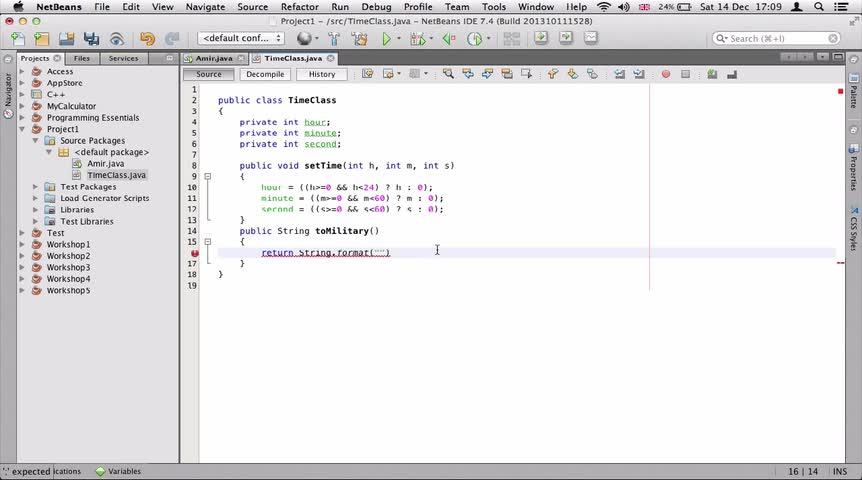This screenshot has height=480, width=862.
Task: Click the Debug Project icon
Action: [x=417, y=38]
